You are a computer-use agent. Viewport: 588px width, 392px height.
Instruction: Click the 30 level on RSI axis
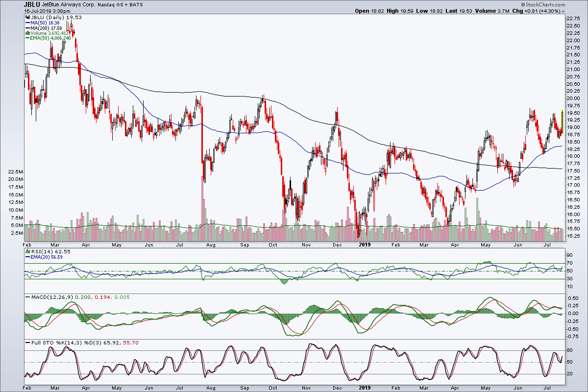569,279
